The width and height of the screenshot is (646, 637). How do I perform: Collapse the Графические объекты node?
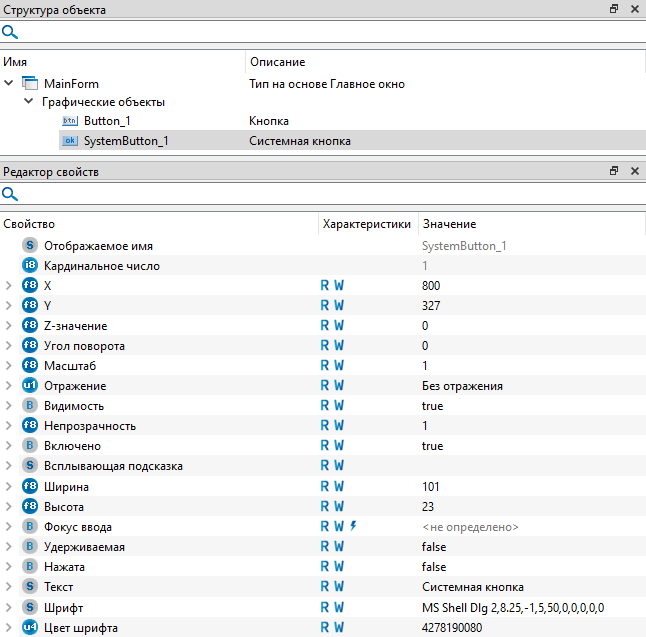28,102
